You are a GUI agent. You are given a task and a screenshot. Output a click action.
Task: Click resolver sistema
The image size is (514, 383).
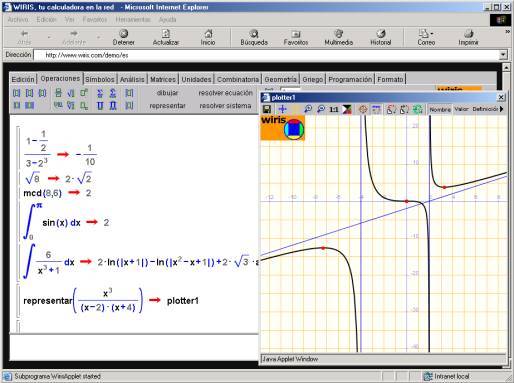pos(225,106)
